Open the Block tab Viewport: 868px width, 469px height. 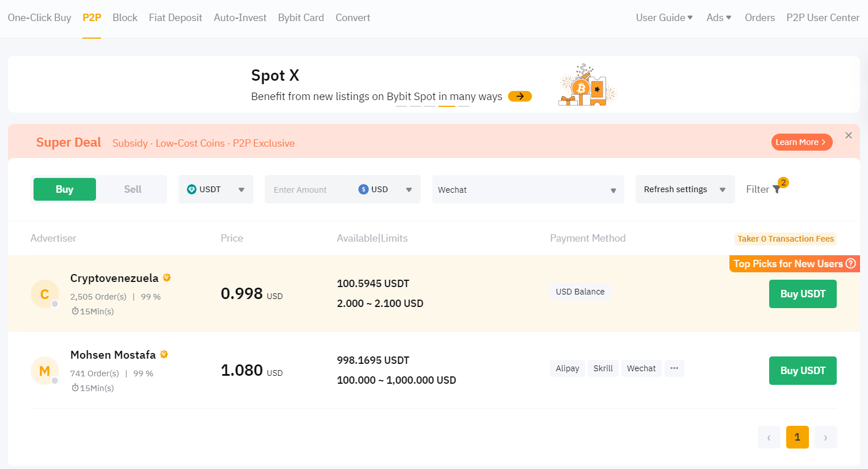coord(125,18)
